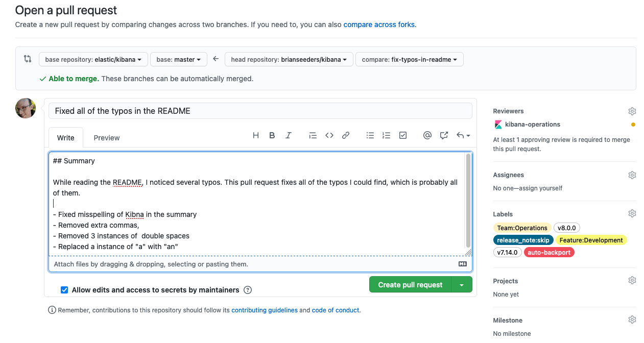Click the v7.14.0 label

[508, 253]
